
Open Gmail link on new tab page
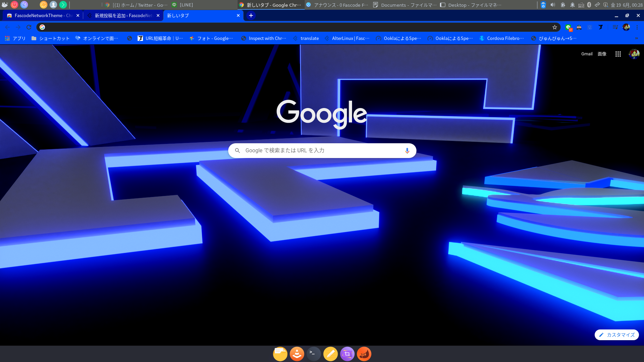click(x=587, y=54)
